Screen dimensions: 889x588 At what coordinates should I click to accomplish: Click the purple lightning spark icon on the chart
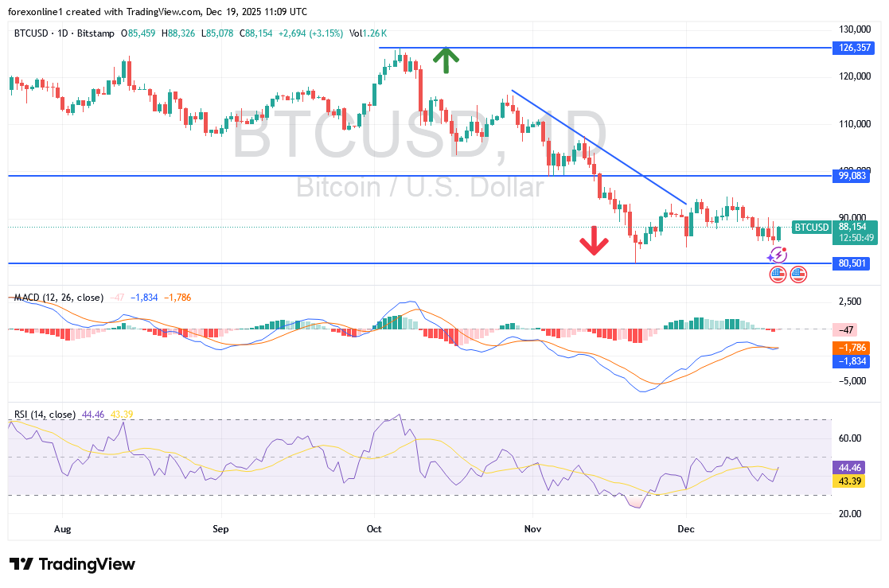coord(778,255)
